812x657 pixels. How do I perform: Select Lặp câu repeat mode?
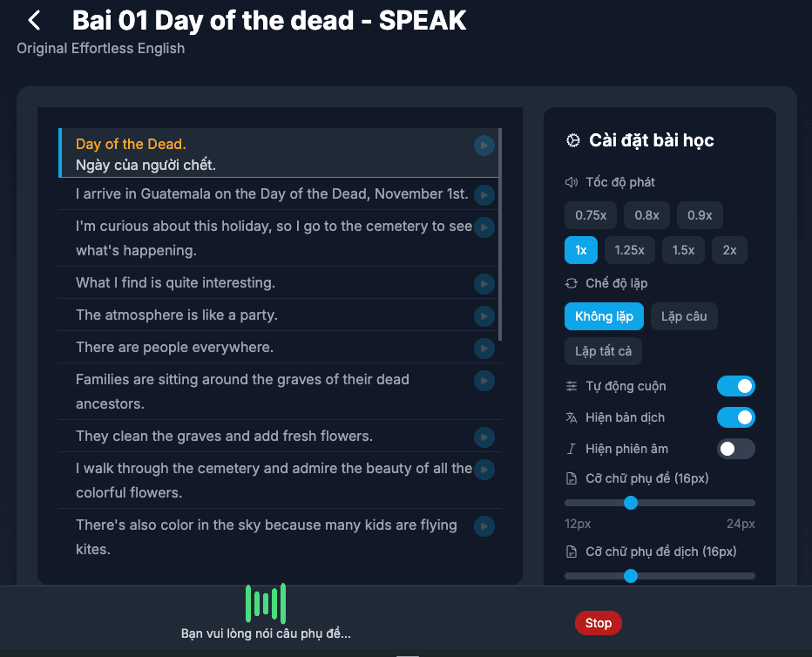point(683,316)
